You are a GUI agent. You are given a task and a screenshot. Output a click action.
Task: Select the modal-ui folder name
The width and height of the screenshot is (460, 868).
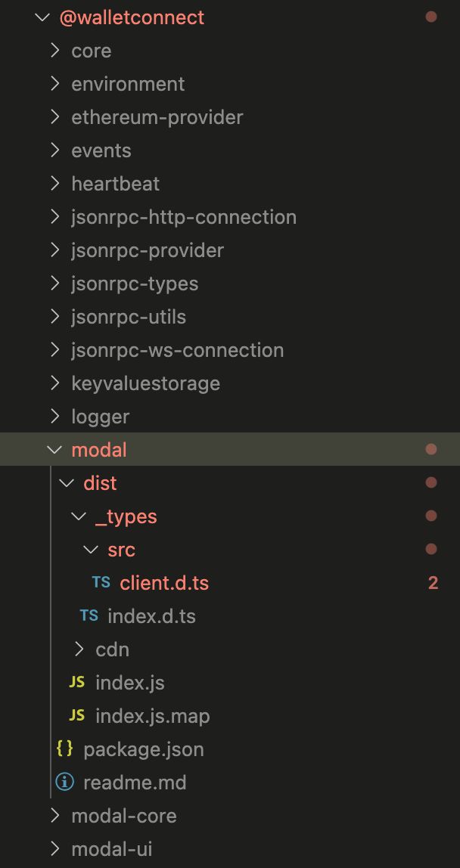click(112, 848)
